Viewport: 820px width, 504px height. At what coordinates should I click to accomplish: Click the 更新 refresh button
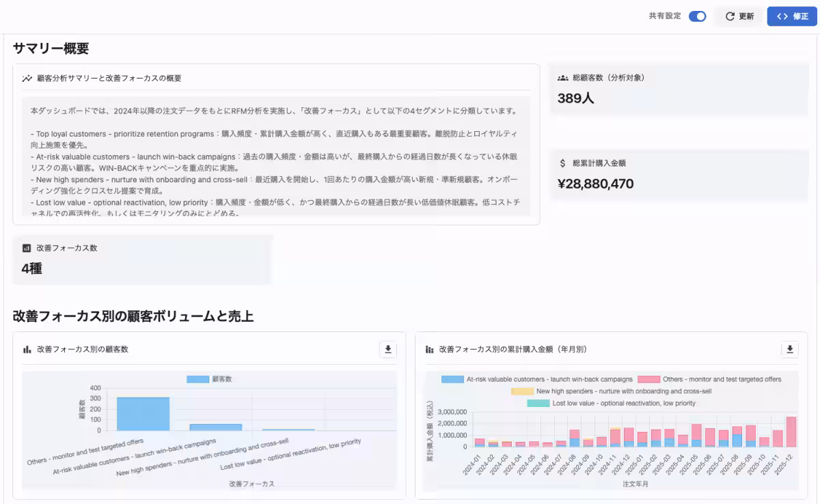739,16
